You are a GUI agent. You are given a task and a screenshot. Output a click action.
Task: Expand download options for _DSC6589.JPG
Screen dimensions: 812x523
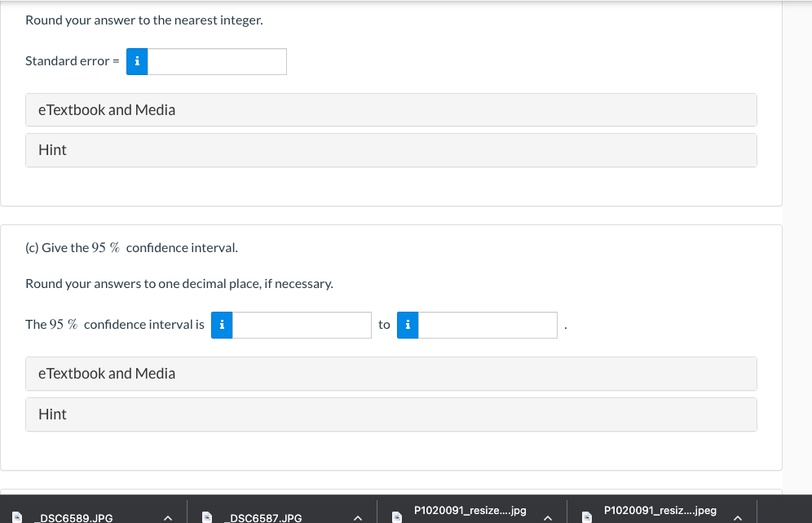pos(168,516)
